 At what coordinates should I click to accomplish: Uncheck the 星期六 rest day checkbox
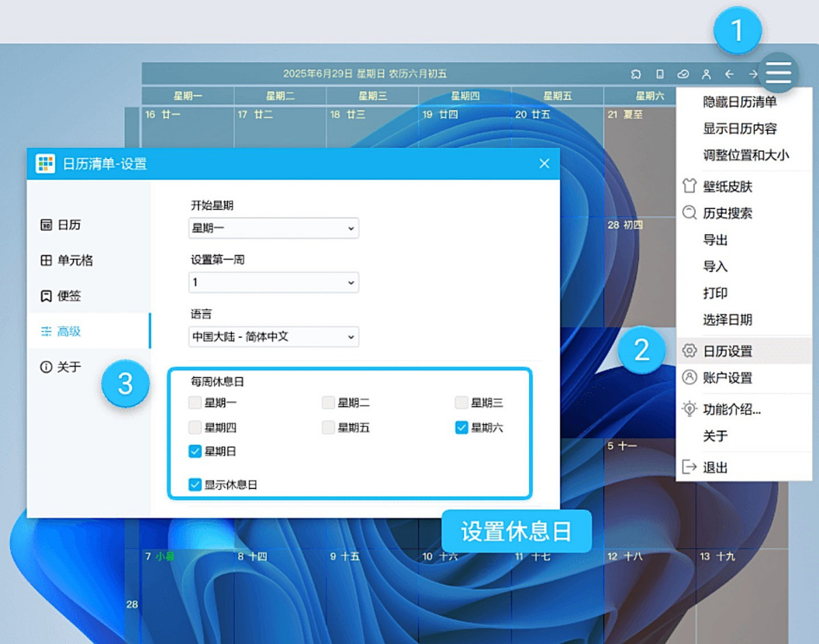461,428
